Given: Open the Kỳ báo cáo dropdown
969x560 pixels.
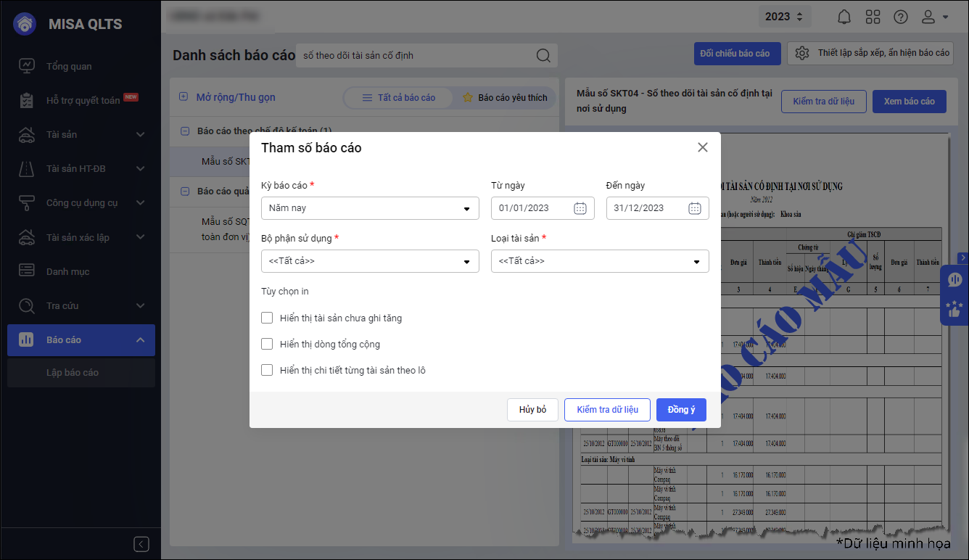Looking at the screenshot, I should pos(370,208).
